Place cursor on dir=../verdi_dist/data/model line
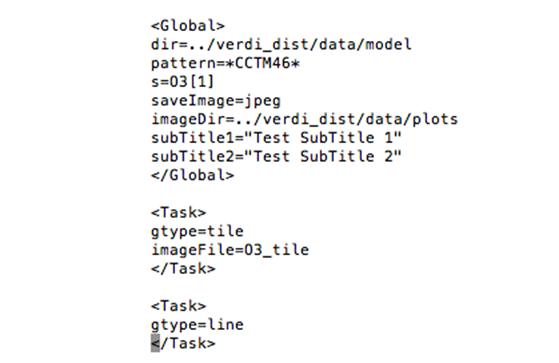 coord(281,45)
